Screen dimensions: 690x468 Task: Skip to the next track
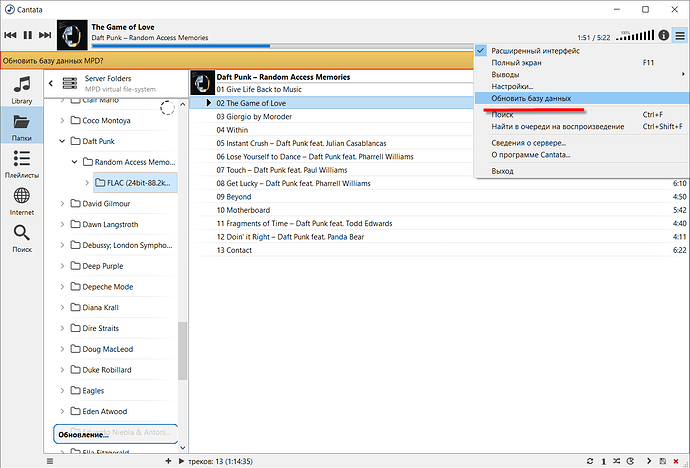tap(45, 35)
